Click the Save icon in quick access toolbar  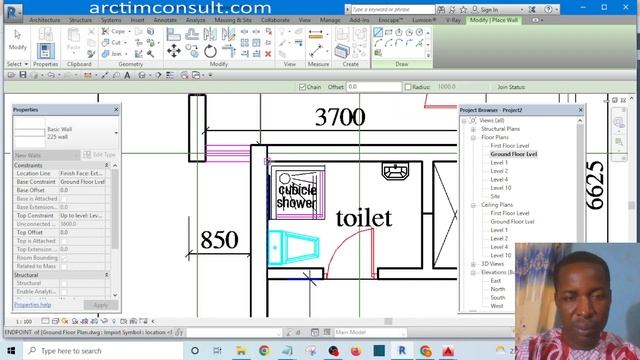(x=23, y=75)
